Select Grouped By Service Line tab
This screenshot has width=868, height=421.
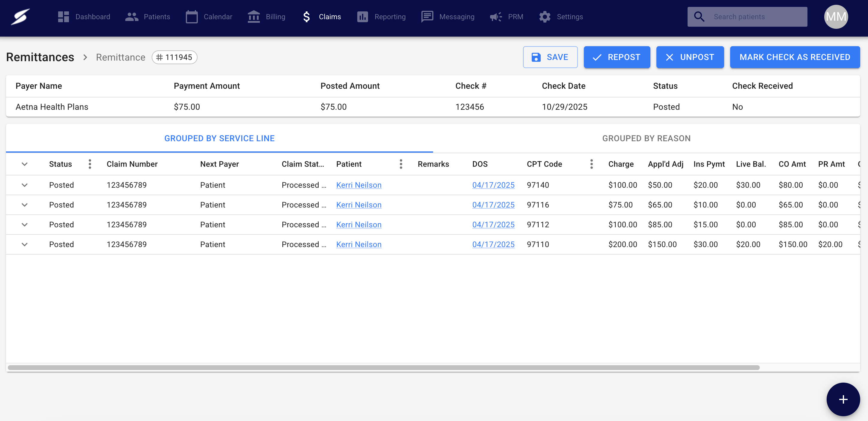point(219,138)
